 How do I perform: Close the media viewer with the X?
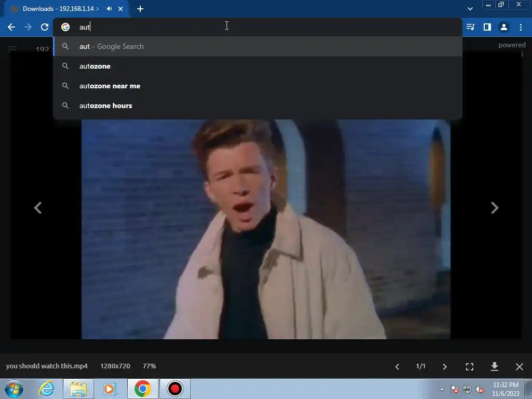click(520, 367)
